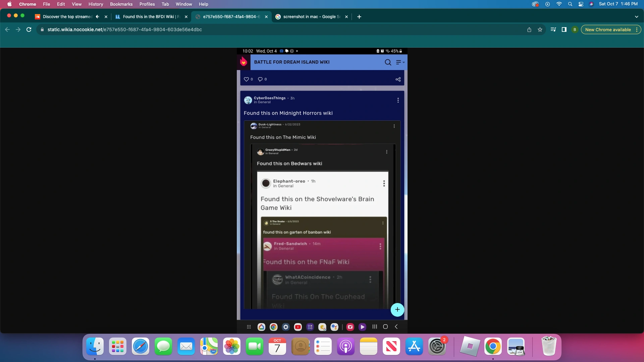Click the share page icon
The height and width of the screenshot is (362, 644).
(x=529, y=29)
